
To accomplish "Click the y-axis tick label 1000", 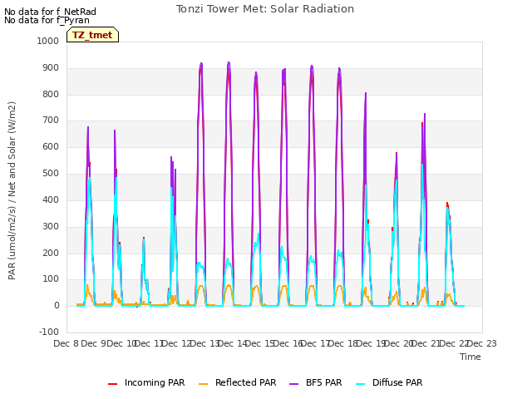I will 48,41.
